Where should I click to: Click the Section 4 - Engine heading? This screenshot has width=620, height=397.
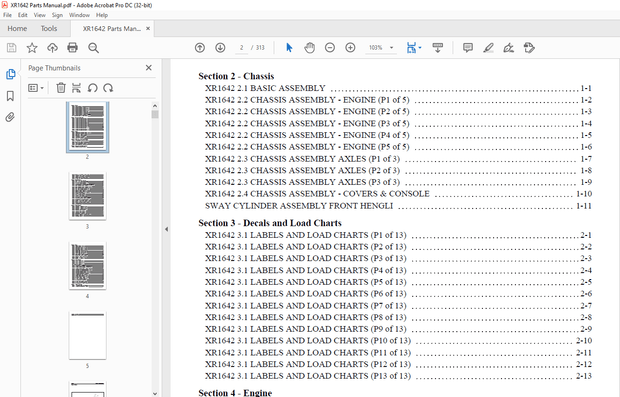pos(235,392)
